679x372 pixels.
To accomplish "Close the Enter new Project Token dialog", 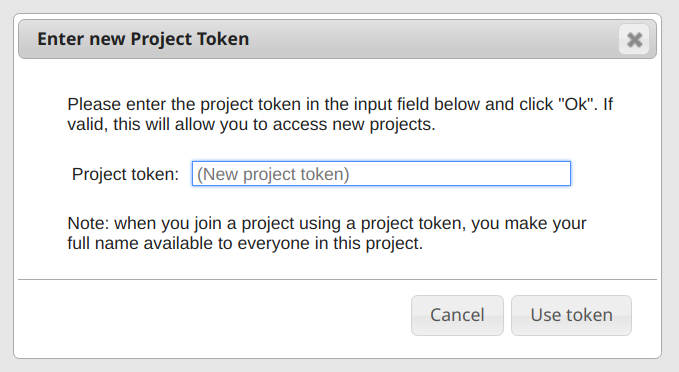I will 634,39.
